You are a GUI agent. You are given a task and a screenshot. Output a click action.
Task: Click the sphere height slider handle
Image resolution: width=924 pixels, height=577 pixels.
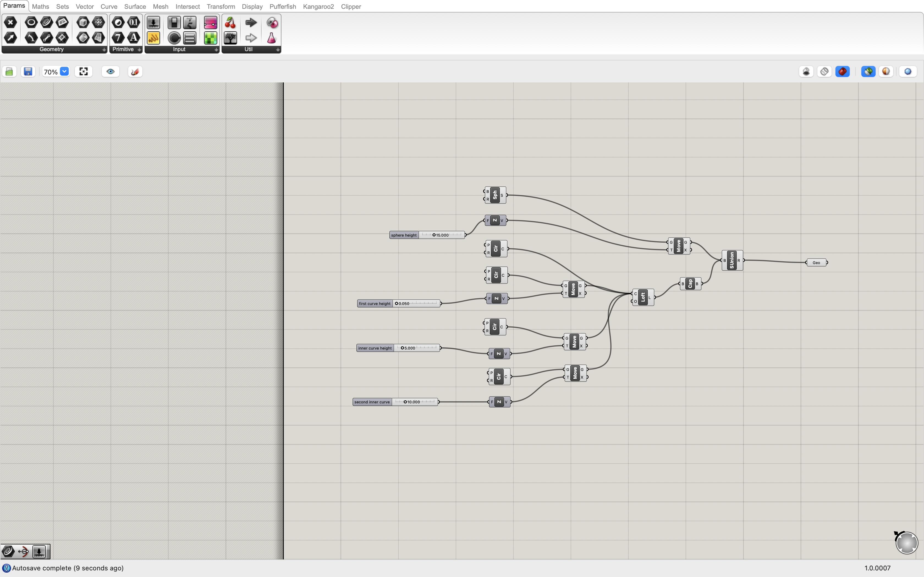click(434, 235)
